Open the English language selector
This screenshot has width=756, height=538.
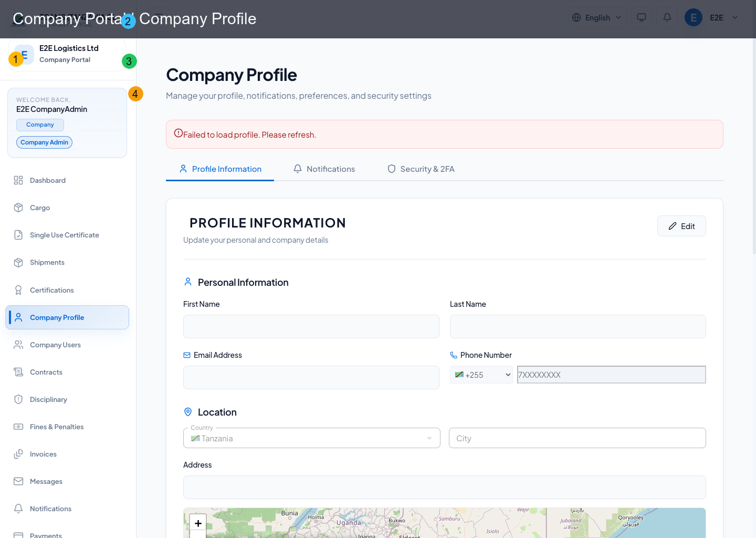click(x=597, y=17)
